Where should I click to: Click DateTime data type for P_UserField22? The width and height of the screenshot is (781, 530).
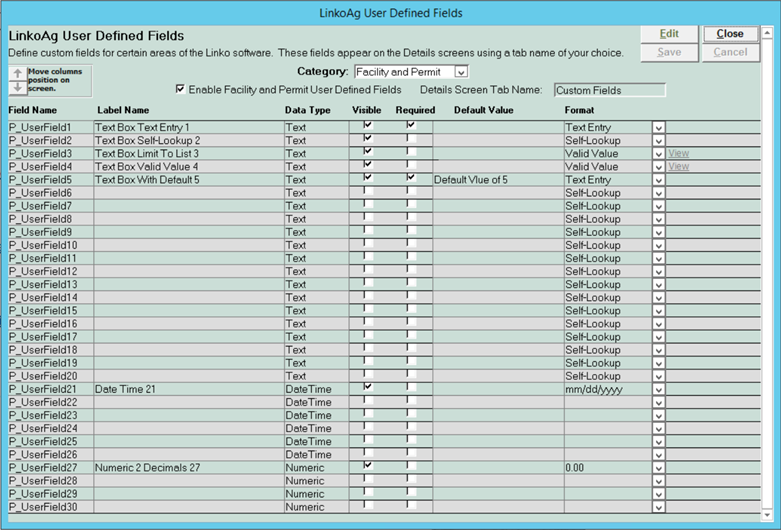308,402
